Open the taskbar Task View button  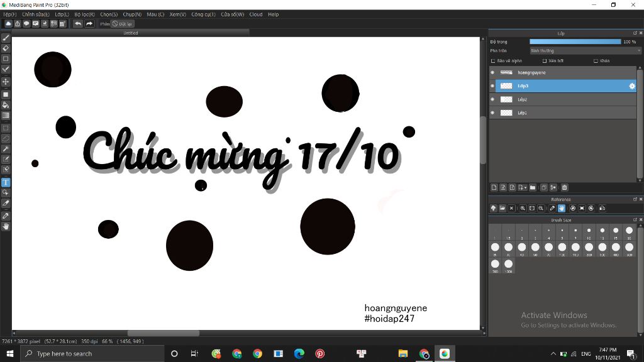pos(194,353)
